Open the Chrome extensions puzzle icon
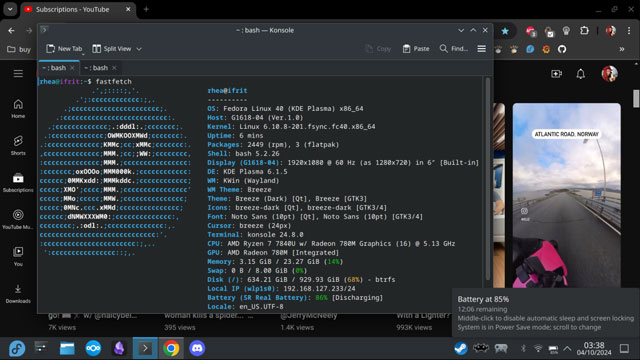The height and width of the screenshot is (360, 640). pos(584,31)
